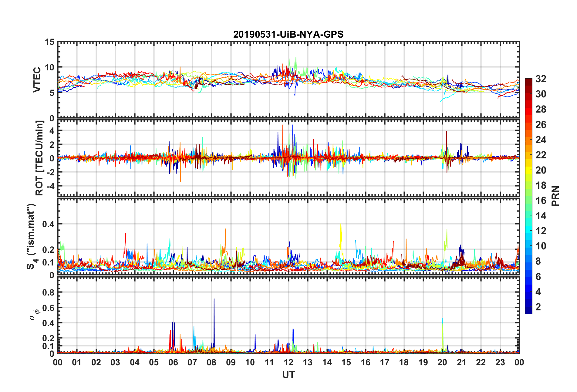
Task: Click the 6 label on the PRN colorbar
Action: coord(538,277)
